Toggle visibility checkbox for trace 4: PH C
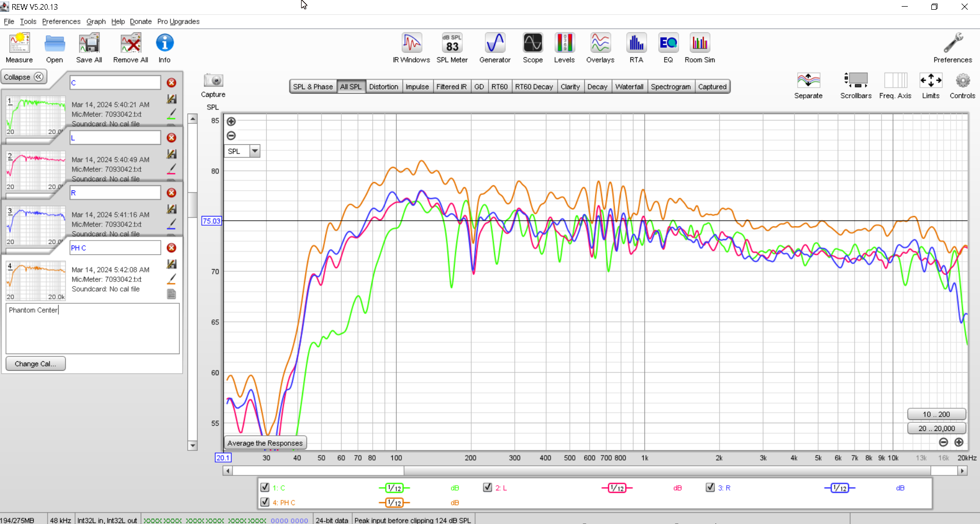980x524 pixels. click(265, 502)
